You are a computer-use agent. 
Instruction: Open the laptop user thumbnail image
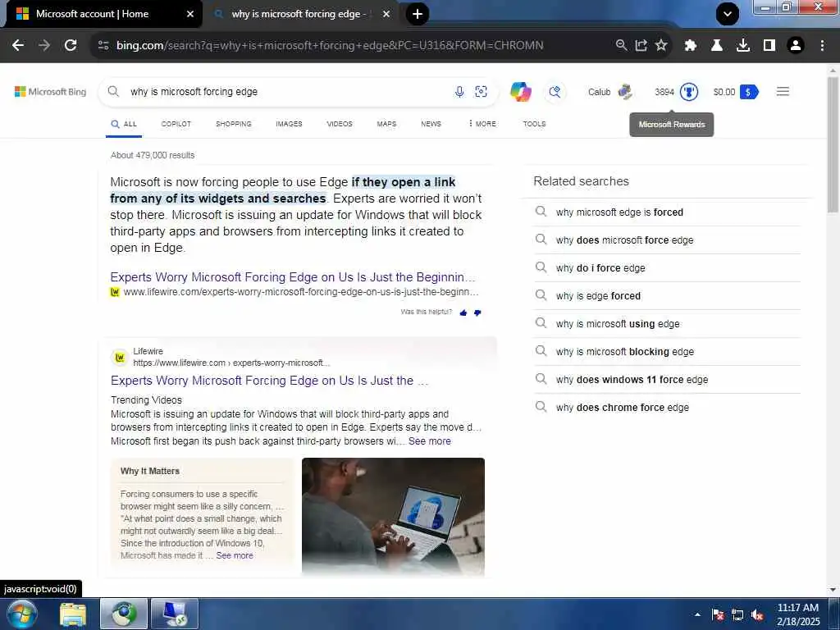click(393, 517)
